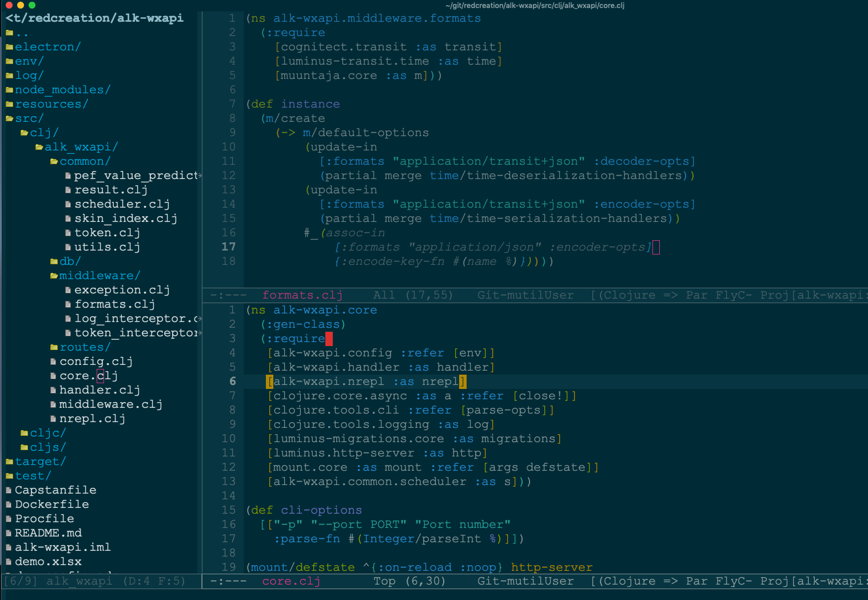Click the log folder icon
Viewport: 868px width, 600px height.
pyautogui.click(x=9, y=76)
